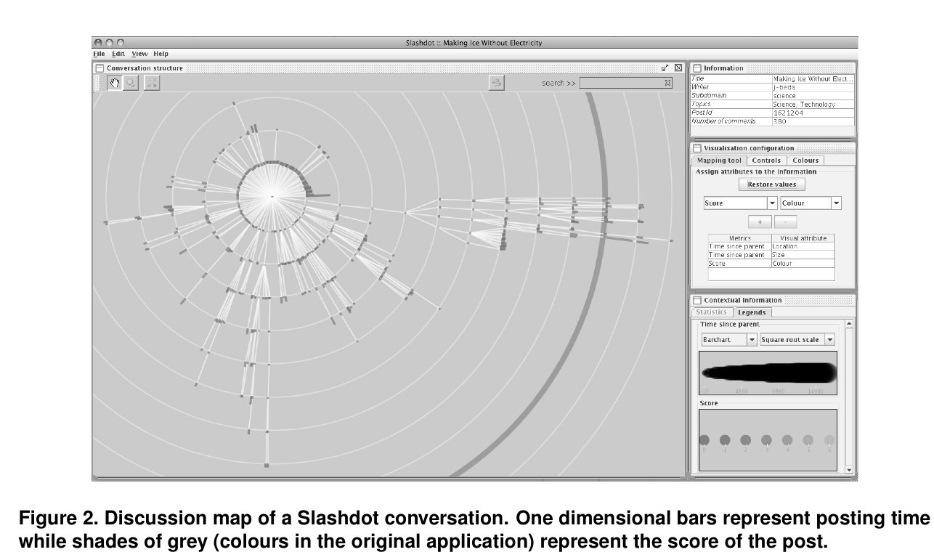
Task: Click inside the search input field
Action: tap(621, 83)
